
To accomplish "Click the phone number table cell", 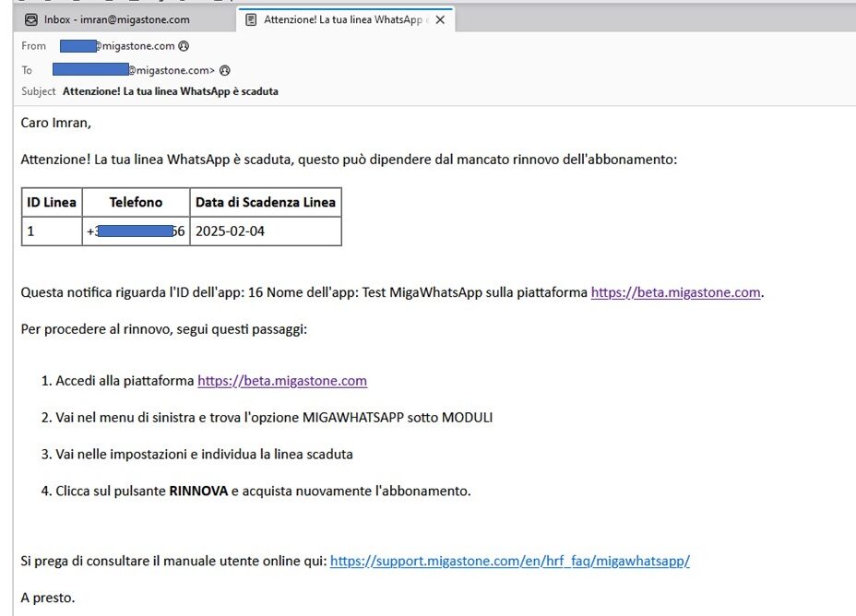I will point(136,231).
